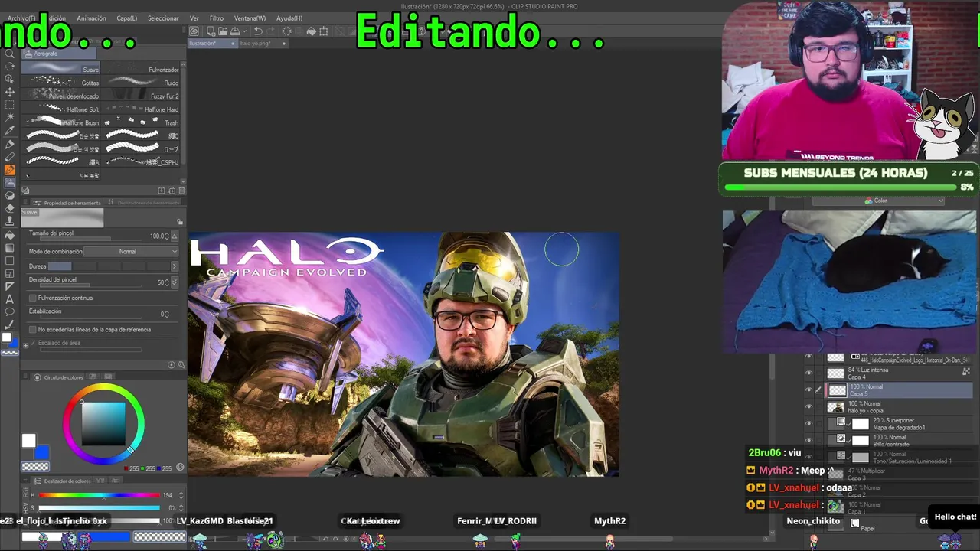Open Clip Studio launcher icon
Viewport: 980px width, 551px height.
click(x=194, y=31)
